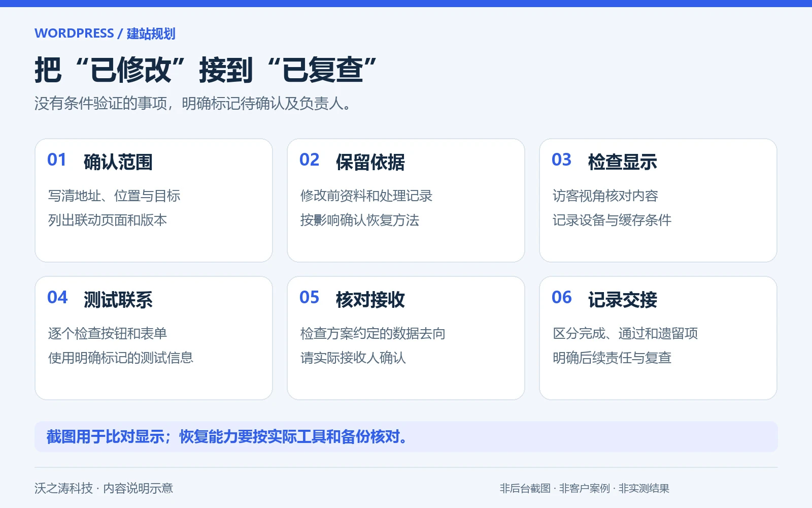Select the card heading 检查显示
Image resolution: width=812 pixels, height=508 pixels.
tap(623, 162)
